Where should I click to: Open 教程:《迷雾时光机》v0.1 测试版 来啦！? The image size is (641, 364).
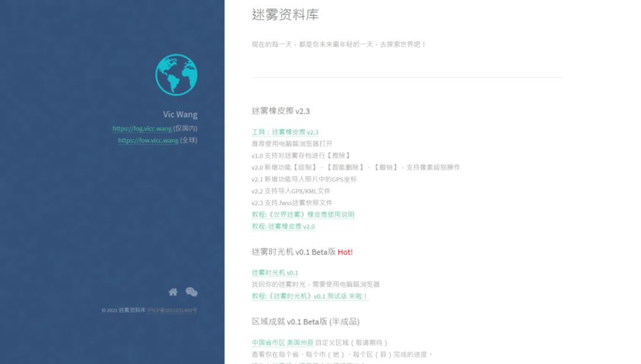[310, 296]
